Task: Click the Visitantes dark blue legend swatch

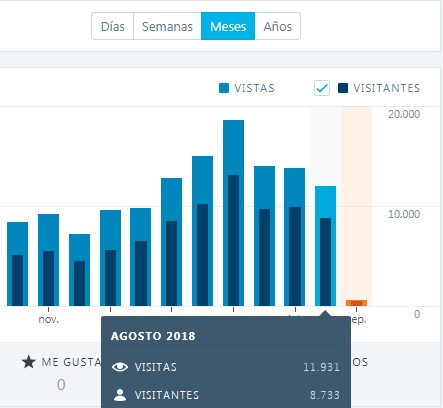Action: pos(343,88)
